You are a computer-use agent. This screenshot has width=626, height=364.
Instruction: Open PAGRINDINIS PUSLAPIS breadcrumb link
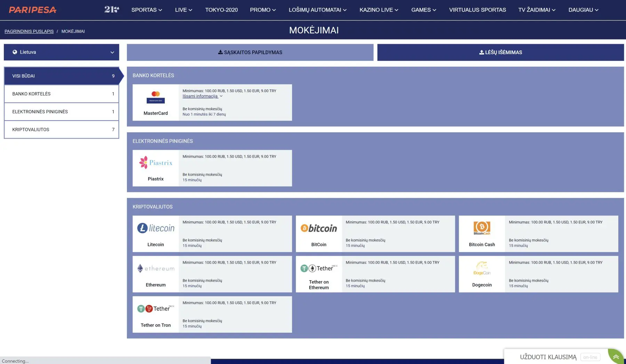pos(29,31)
